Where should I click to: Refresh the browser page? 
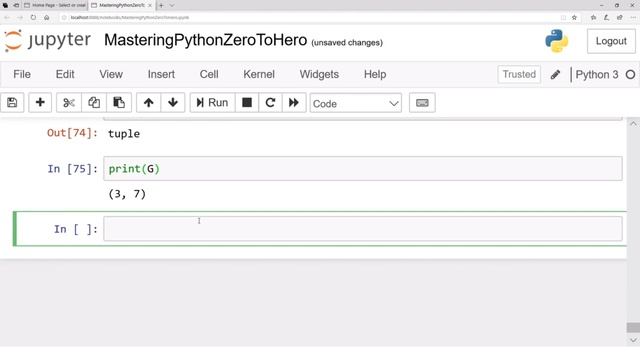[x=33, y=18]
